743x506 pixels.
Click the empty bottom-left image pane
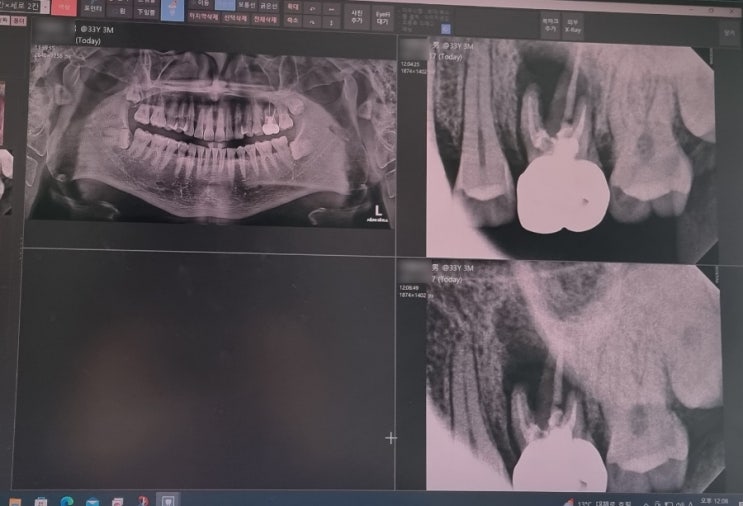point(206,370)
